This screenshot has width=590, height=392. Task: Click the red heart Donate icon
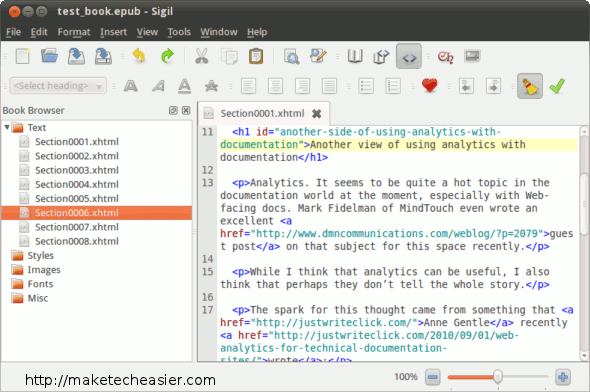(x=429, y=86)
